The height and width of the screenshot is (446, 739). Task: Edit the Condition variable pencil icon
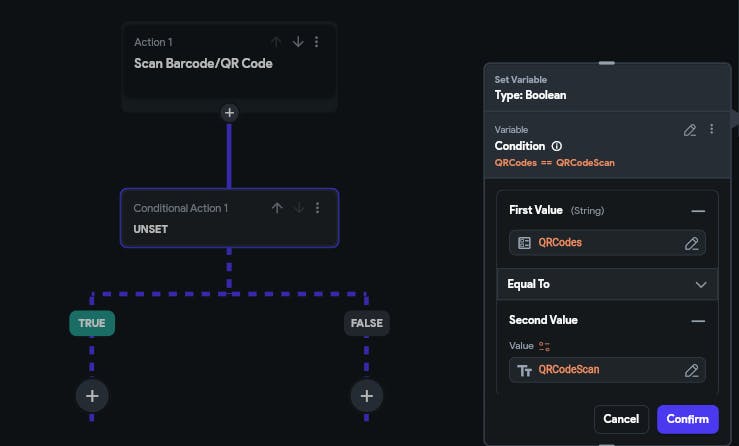point(689,130)
